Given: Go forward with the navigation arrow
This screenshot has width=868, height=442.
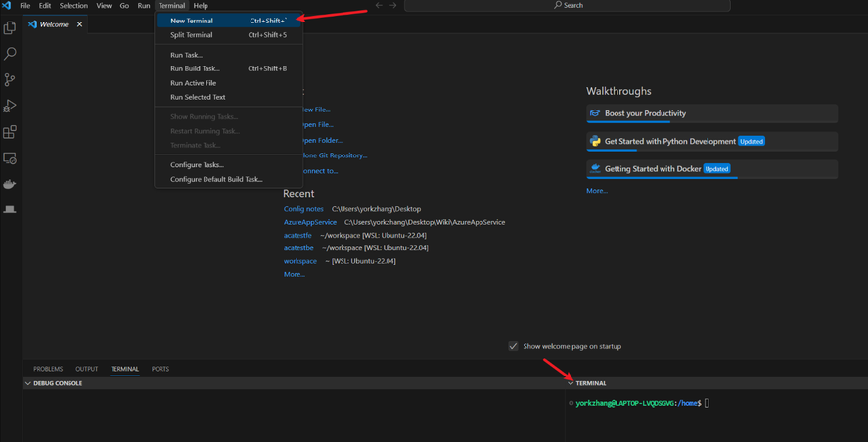Looking at the screenshot, I should (393, 6).
